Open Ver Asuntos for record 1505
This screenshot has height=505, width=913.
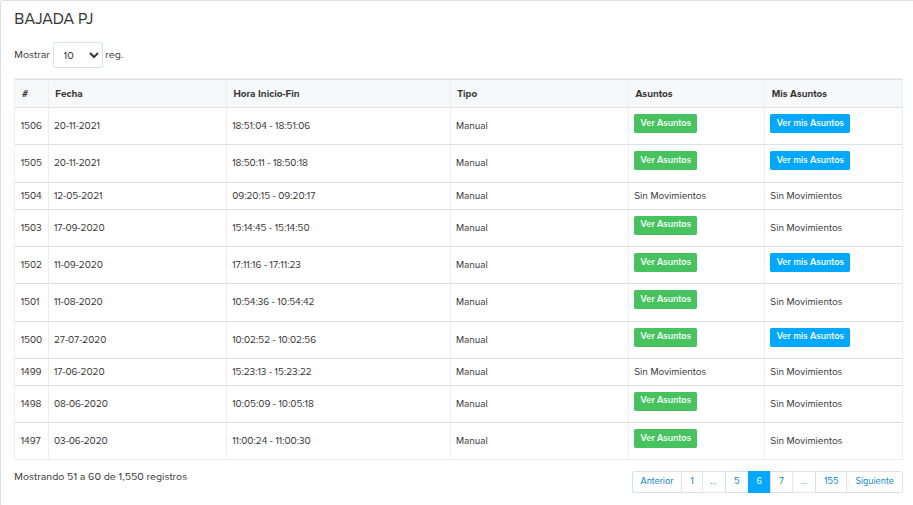click(x=665, y=160)
